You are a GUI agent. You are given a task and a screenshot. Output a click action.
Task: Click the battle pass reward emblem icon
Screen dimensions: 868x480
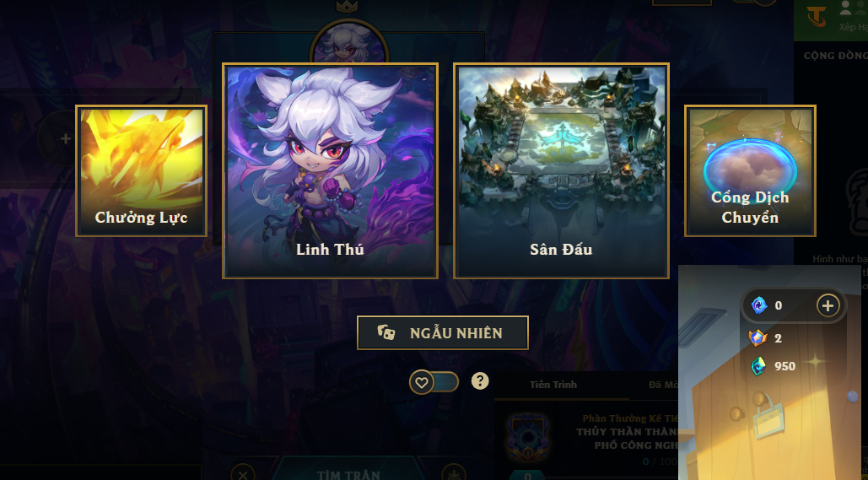(528, 437)
